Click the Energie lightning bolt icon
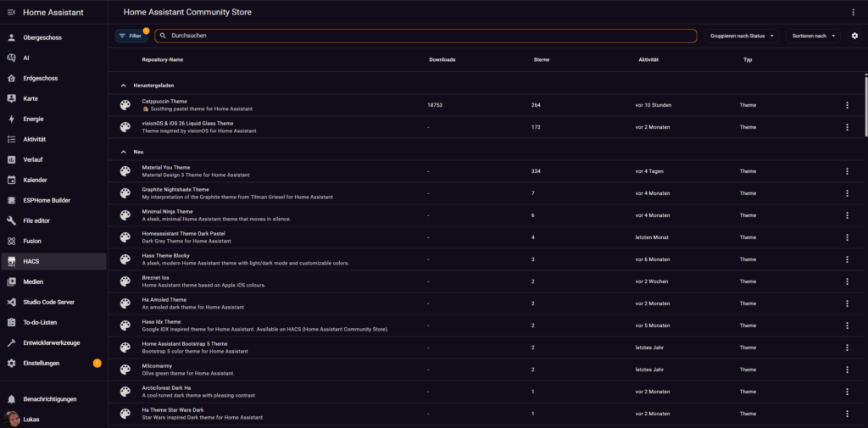Screen dimensions: 868x428 pyautogui.click(x=12, y=119)
